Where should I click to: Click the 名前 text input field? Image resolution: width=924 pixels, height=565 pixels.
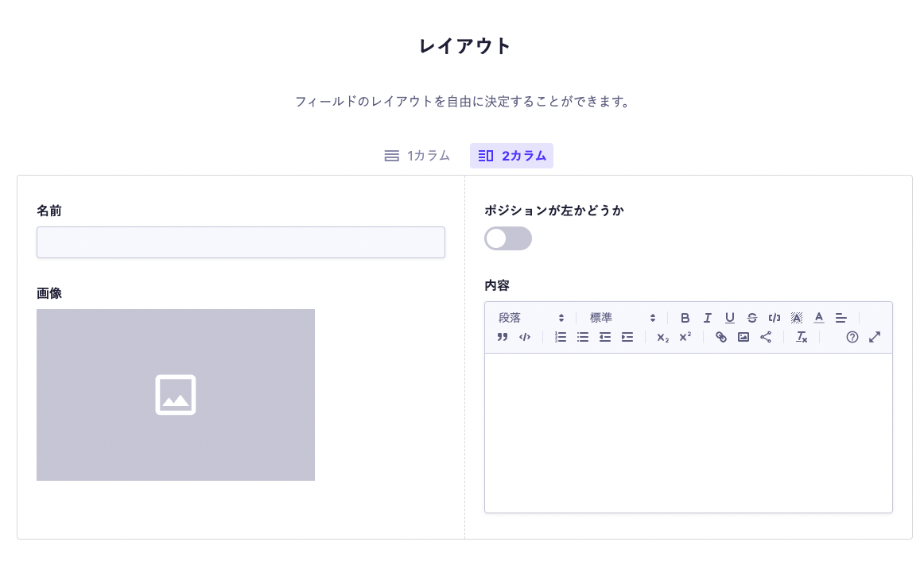click(x=241, y=242)
